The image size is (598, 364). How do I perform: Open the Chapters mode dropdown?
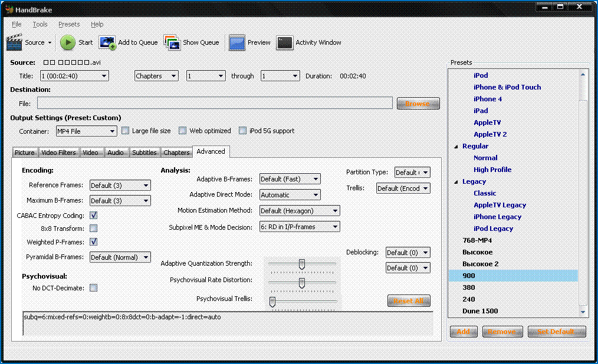point(156,76)
